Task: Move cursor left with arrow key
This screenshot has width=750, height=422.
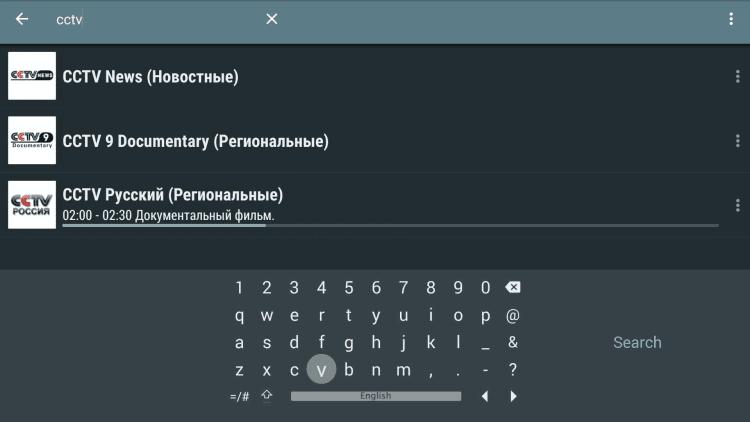Action: pos(485,396)
